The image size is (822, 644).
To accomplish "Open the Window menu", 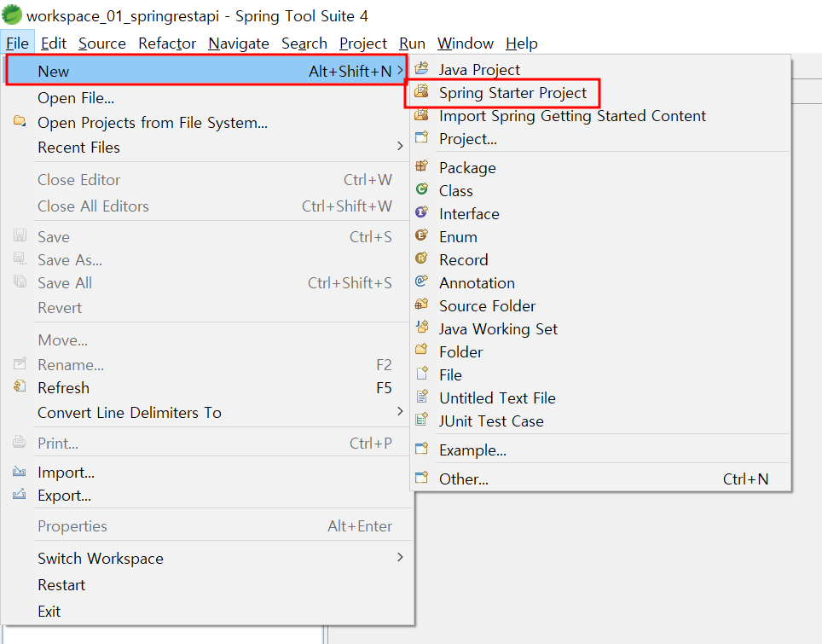I will (466, 43).
